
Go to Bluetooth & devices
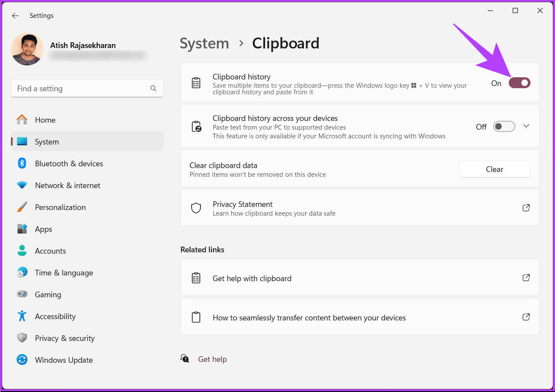pyautogui.click(x=87, y=164)
